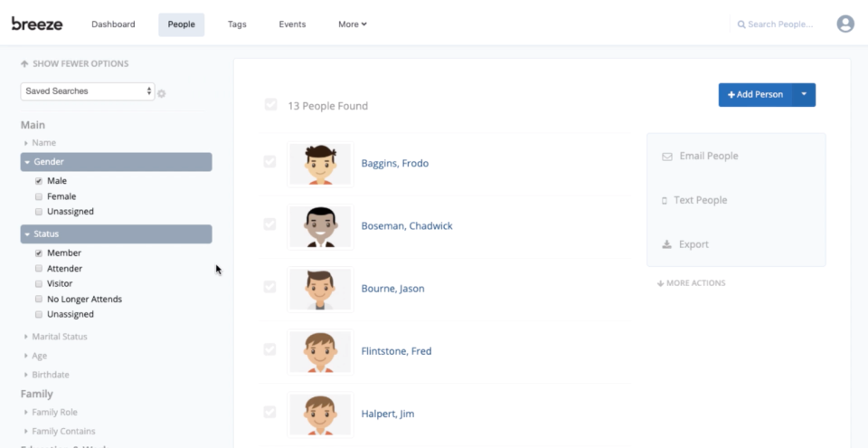Go to the Dashboard tab
This screenshot has height=448, width=868.
point(114,24)
